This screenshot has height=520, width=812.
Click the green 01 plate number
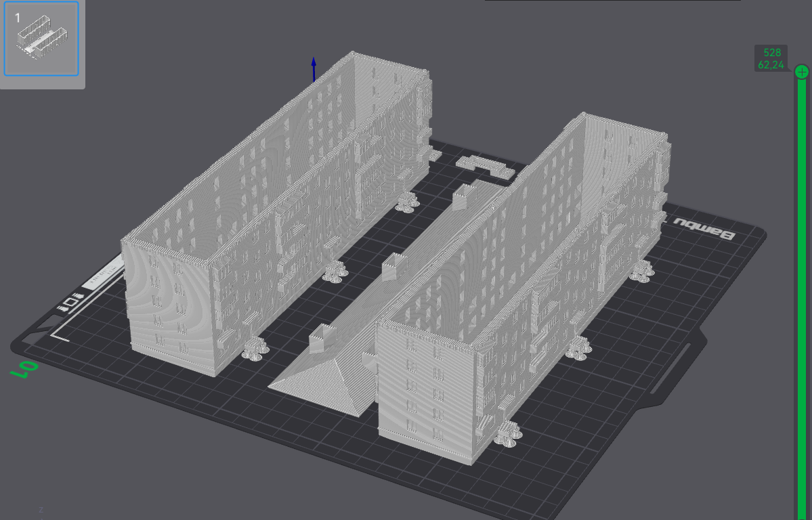[24, 368]
